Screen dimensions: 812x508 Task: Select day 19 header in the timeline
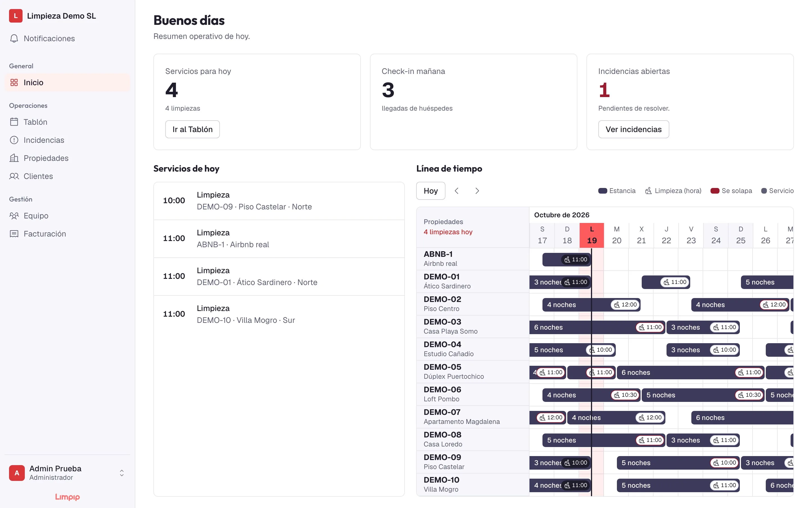tap(592, 235)
